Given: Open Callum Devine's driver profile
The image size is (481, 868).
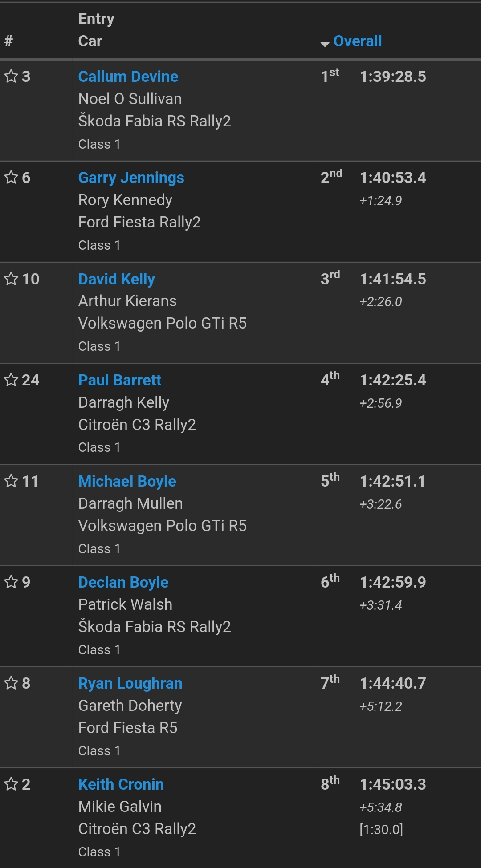Looking at the screenshot, I should 128,77.
